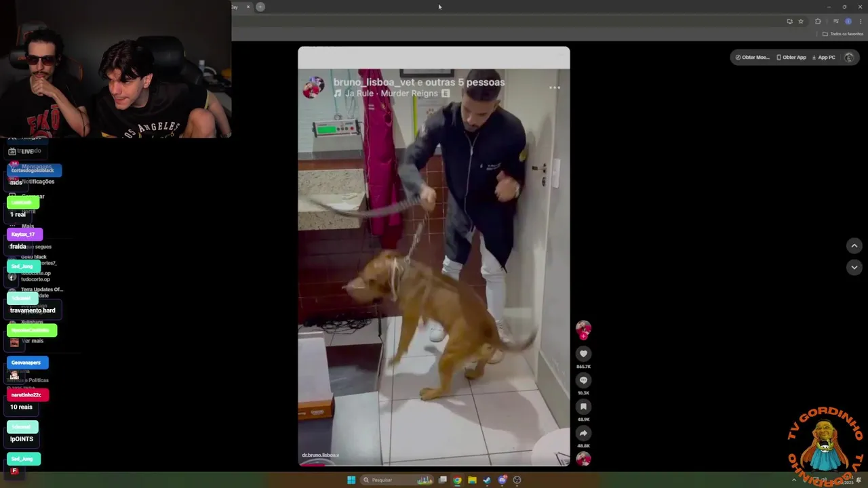This screenshot has width=868, height=488.
Task: Open the media control icon in Chrome
Action: click(836, 22)
